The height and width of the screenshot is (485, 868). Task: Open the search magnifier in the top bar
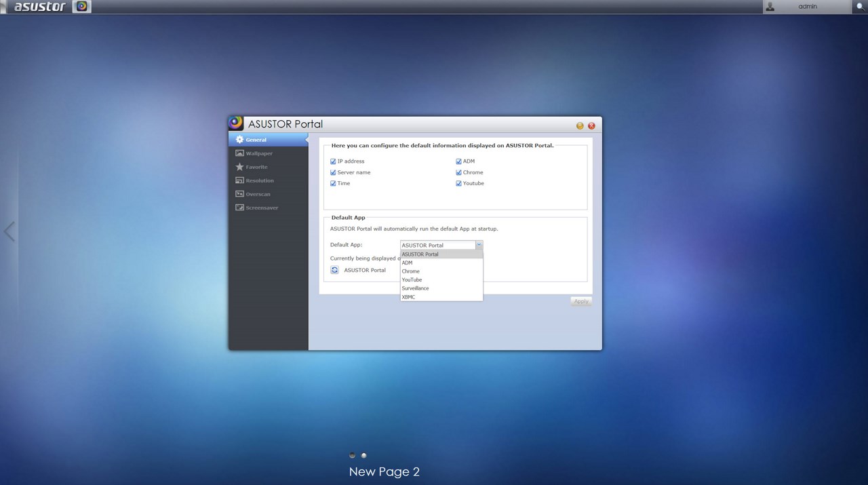[x=859, y=7]
